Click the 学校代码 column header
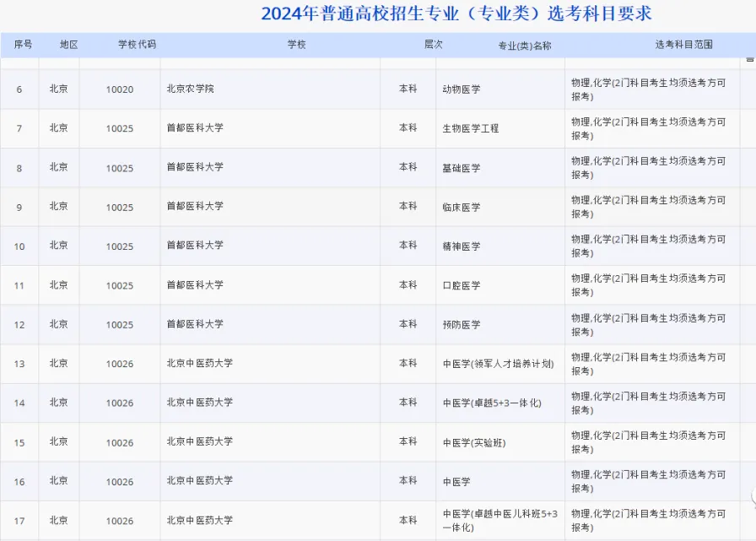This screenshot has height=541, width=756. point(137,45)
